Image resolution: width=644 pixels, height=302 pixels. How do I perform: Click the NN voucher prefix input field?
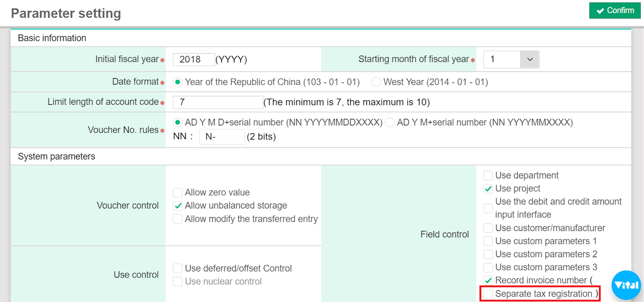click(x=222, y=137)
